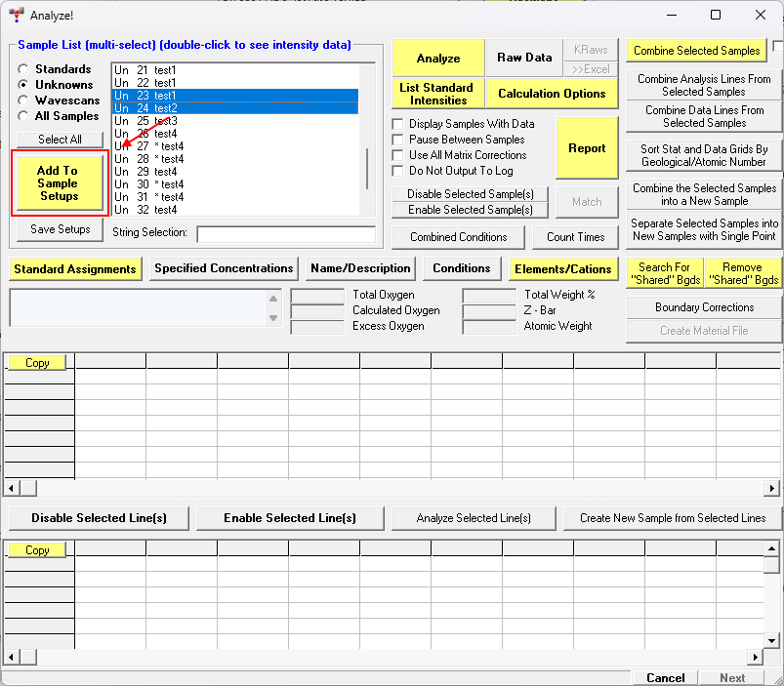Select the All Samples radio button
784x686 pixels.
point(23,116)
